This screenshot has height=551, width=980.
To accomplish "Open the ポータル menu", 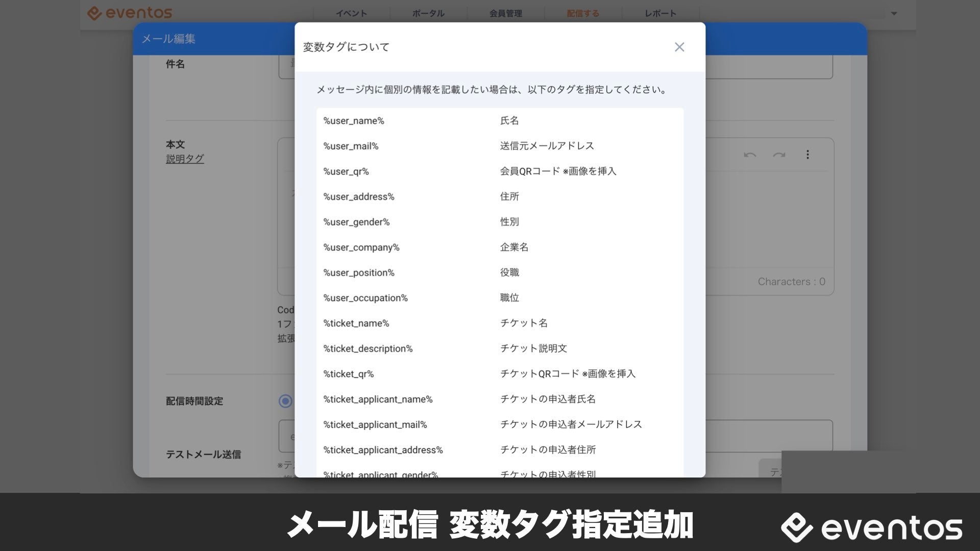I will click(x=428, y=14).
